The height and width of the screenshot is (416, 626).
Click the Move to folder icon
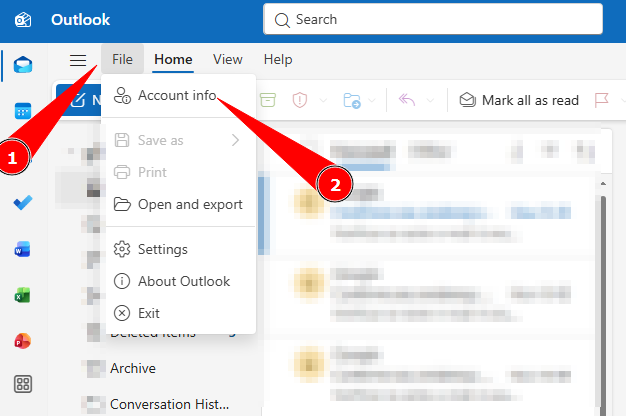[x=352, y=101]
